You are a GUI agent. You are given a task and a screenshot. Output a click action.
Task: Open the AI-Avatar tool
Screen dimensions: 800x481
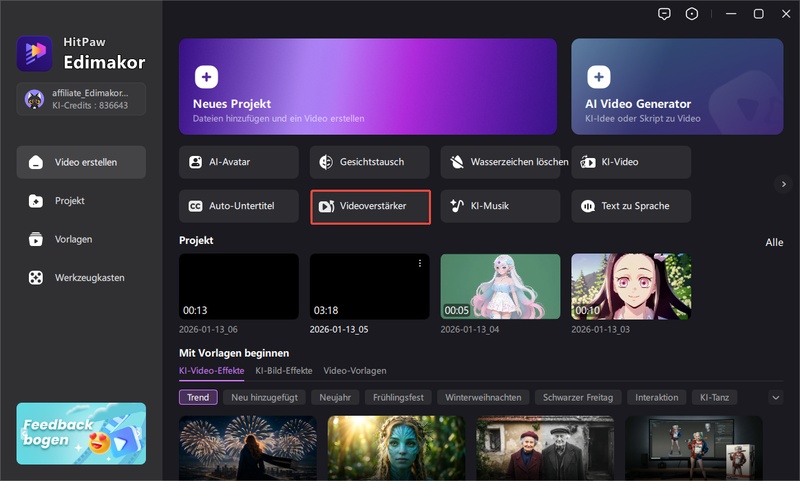pyautogui.click(x=239, y=162)
